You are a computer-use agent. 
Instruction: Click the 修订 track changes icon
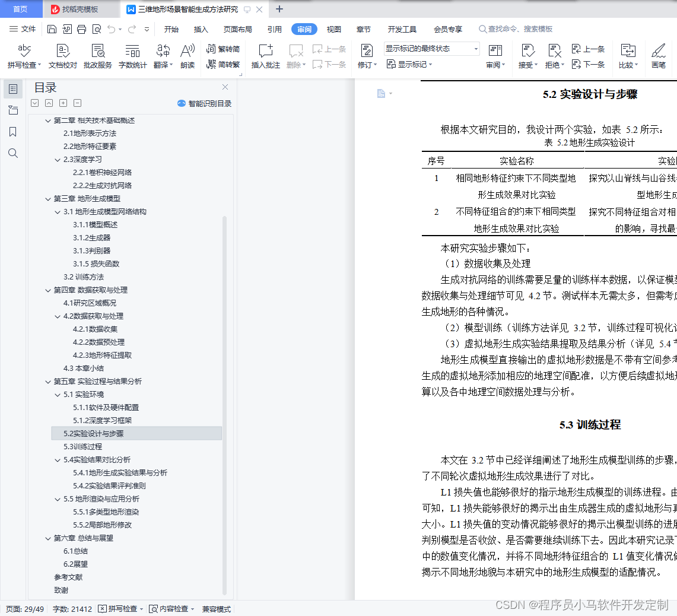coord(367,51)
